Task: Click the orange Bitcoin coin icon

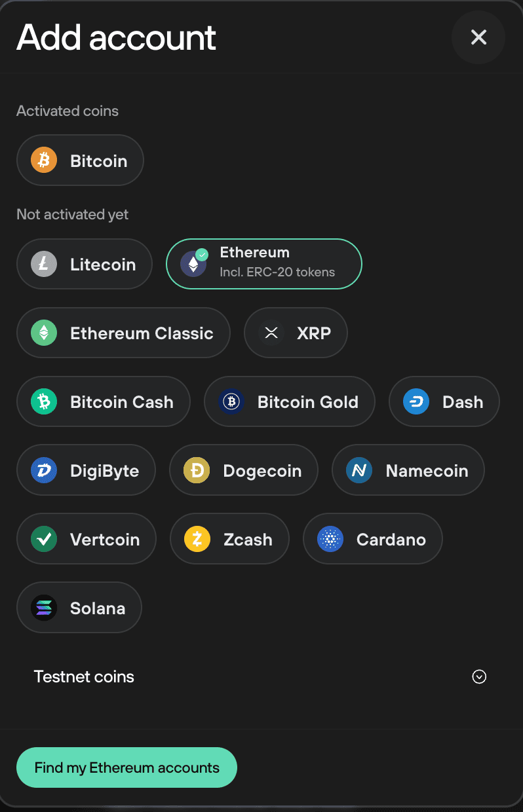Action: click(x=44, y=160)
